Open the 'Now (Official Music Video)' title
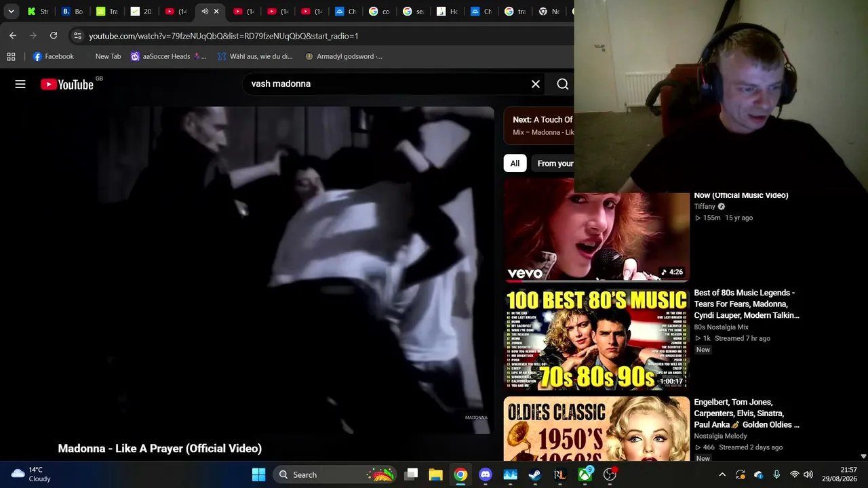Viewport: 868px width, 488px height. (741, 195)
